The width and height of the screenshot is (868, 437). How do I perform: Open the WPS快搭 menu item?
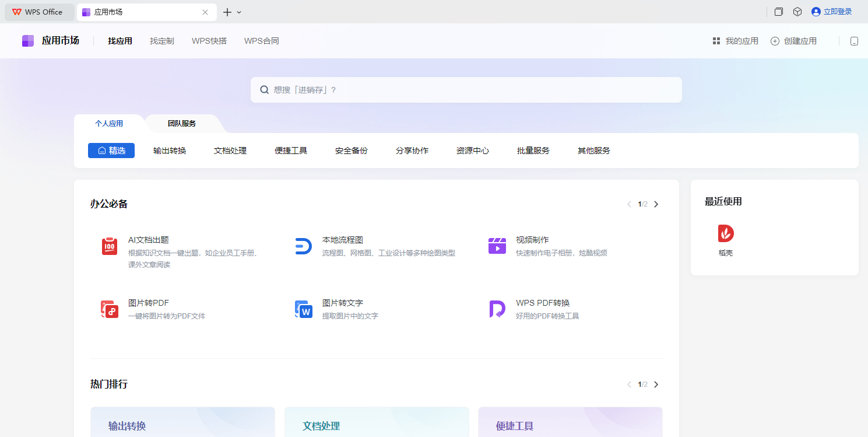[x=209, y=41]
